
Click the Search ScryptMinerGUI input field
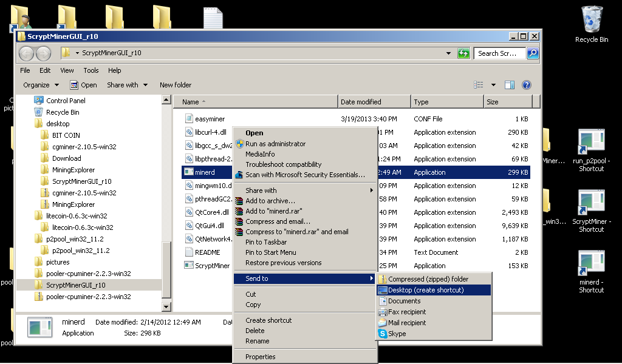pos(500,53)
